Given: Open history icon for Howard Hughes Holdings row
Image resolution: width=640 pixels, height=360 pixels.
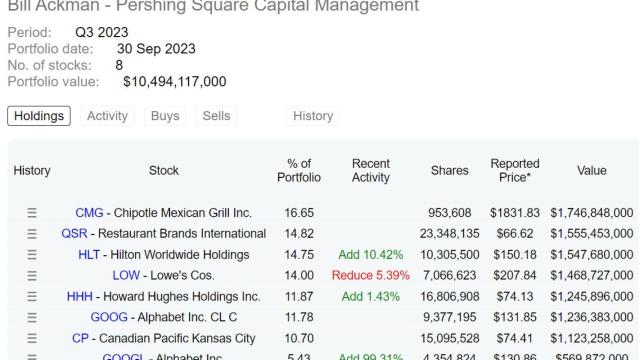Looking at the screenshot, I should (32, 296).
